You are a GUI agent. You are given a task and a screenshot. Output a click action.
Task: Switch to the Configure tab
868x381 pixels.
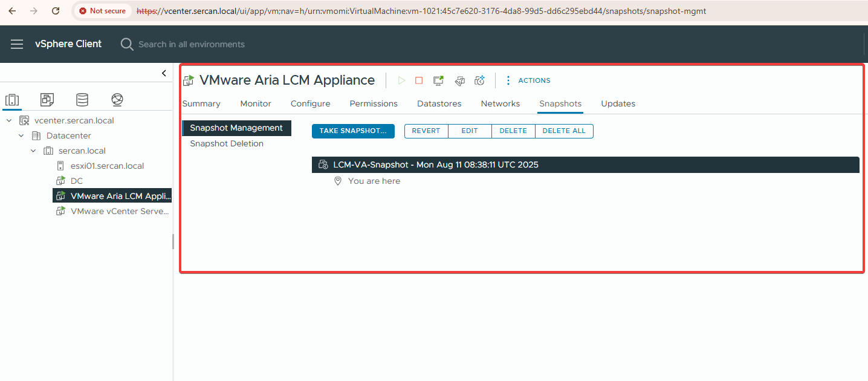coord(311,103)
